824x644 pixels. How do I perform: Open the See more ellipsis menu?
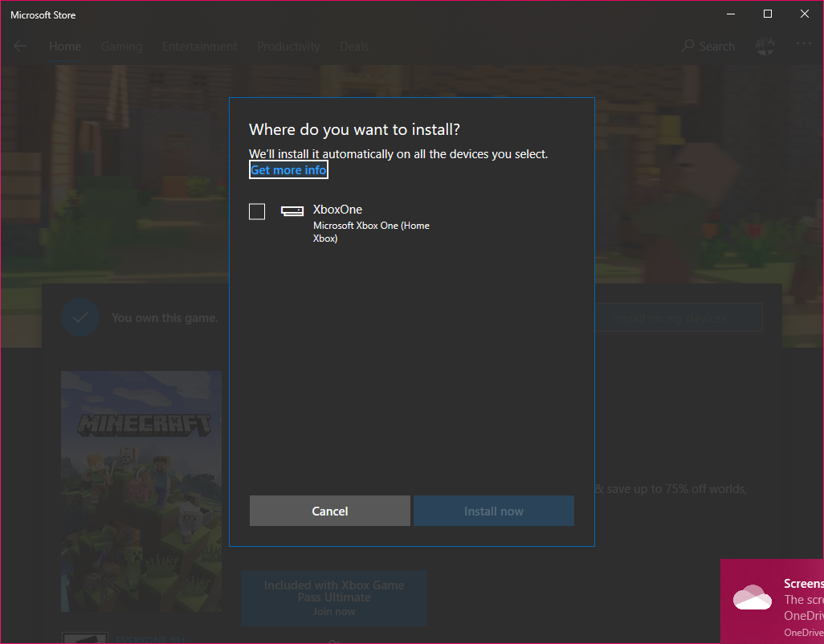point(803,43)
